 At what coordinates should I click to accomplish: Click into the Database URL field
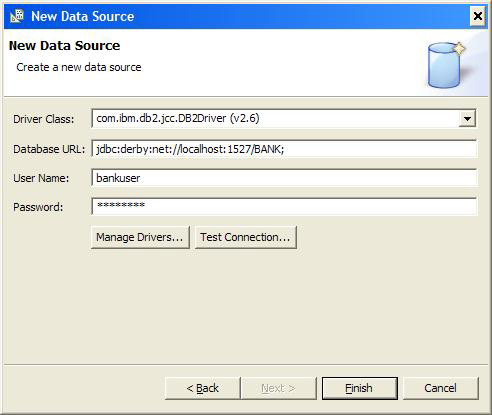click(284, 149)
